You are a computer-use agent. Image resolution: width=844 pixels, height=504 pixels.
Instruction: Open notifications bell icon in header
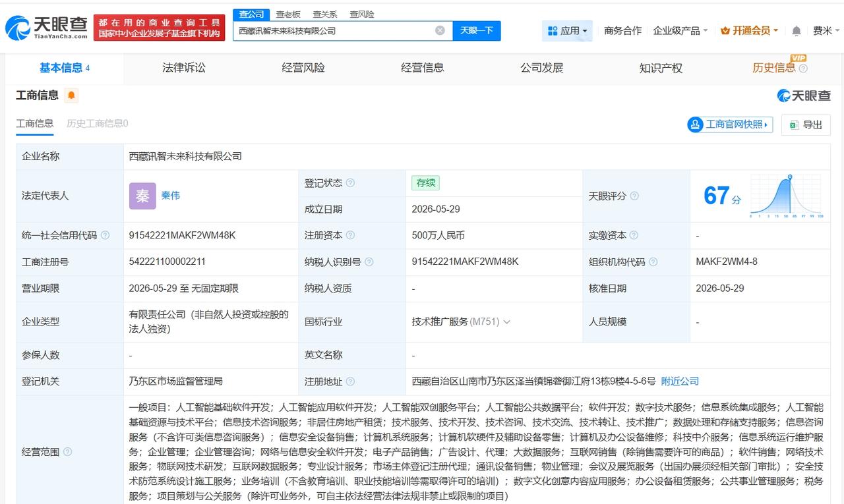(797, 31)
